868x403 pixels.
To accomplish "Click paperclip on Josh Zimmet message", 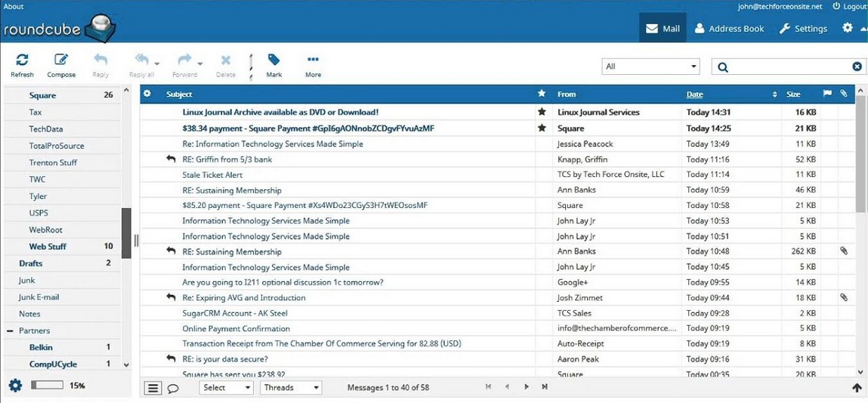I will pos(843,298).
